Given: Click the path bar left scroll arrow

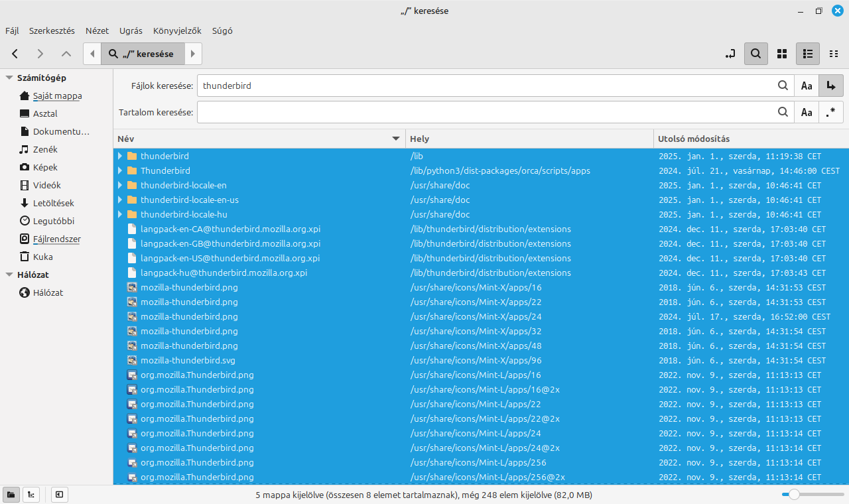Looking at the screenshot, I should [92, 54].
